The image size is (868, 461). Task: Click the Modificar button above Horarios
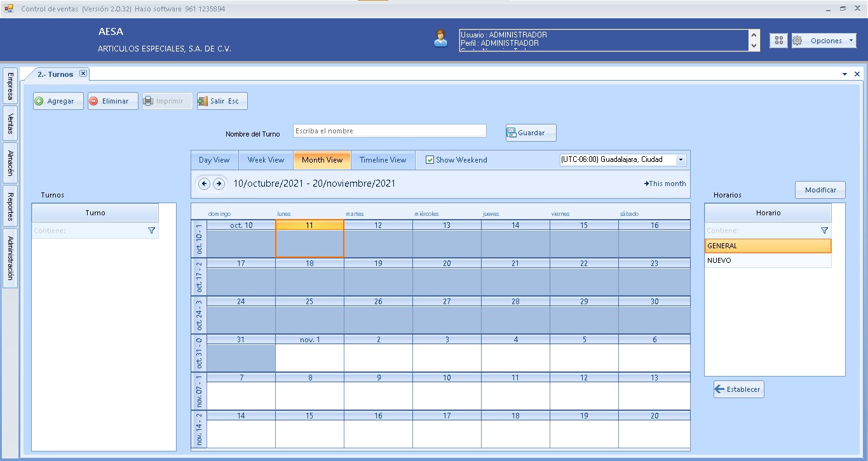pos(820,190)
